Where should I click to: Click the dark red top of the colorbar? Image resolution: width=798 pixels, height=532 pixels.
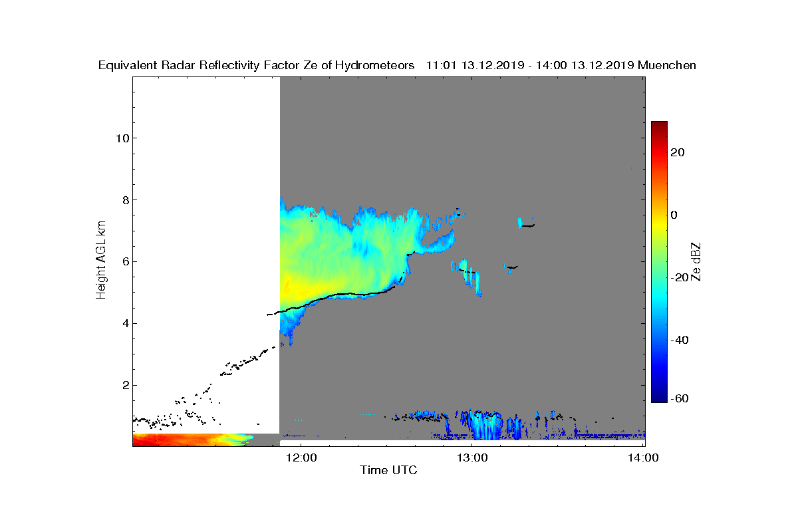(659, 125)
